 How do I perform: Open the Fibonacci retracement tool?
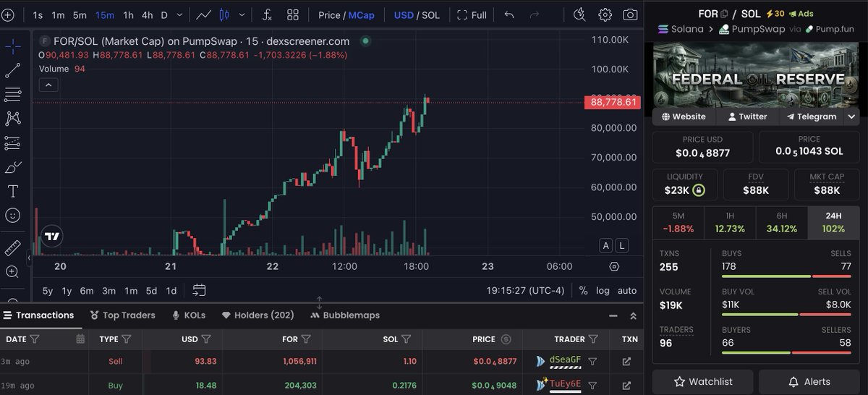tap(12, 94)
